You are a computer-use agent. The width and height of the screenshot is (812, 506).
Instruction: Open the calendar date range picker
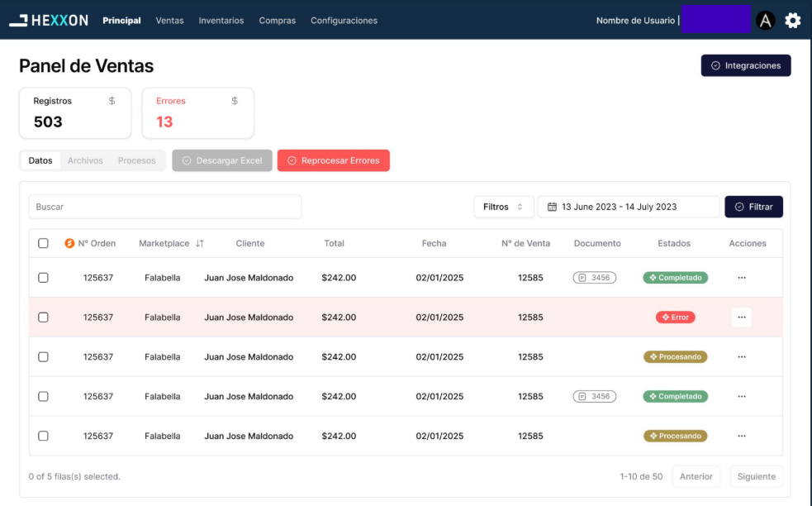[629, 207]
